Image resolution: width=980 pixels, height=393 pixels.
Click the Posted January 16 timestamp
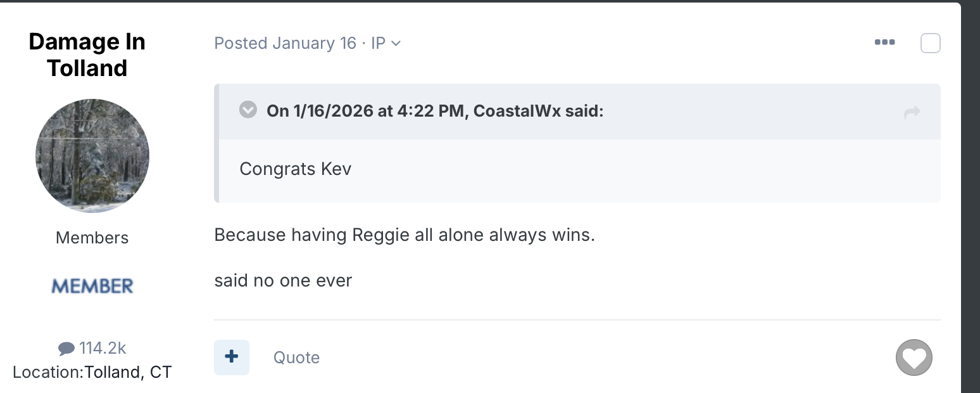point(285,43)
